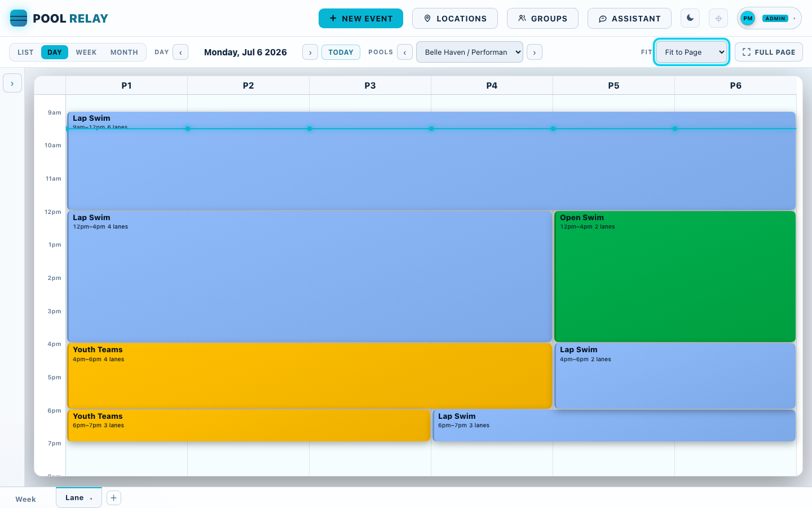Click the Pool Relay logo icon
This screenshot has height=508, width=812.
[19, 18]
